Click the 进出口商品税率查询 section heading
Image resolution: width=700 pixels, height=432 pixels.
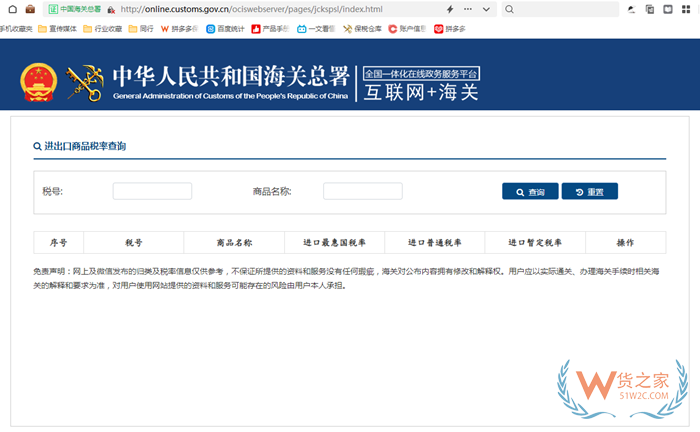[80, 146]
